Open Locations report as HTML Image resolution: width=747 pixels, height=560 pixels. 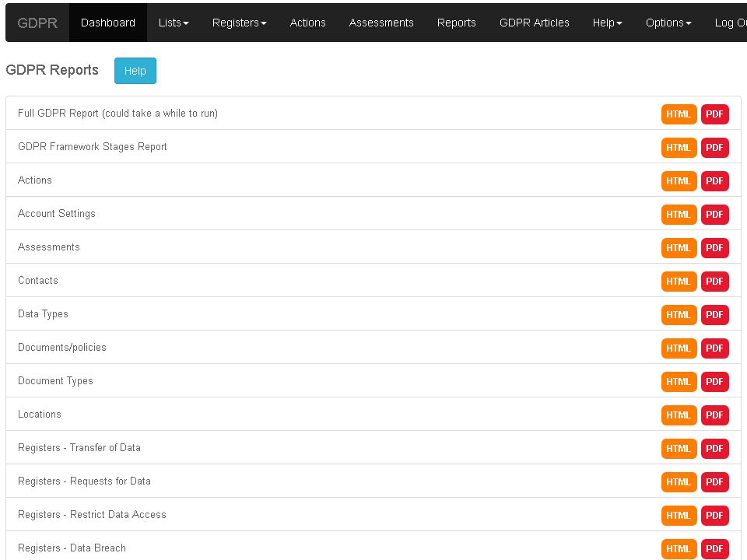[x=679, y=415]
